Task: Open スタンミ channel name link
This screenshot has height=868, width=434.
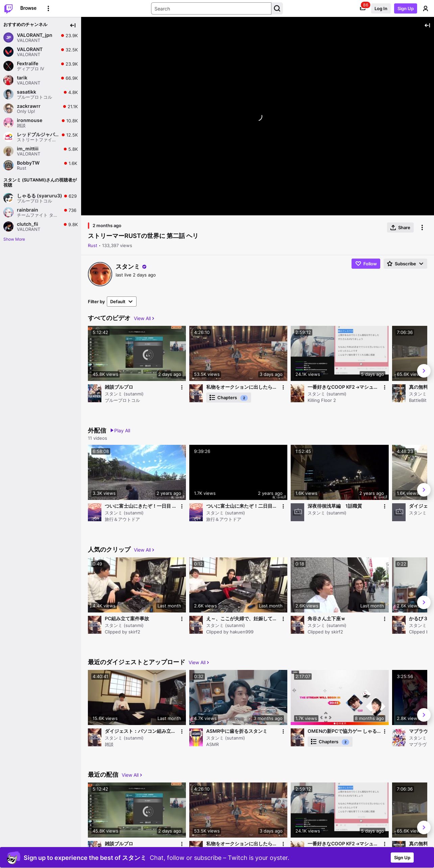Action: click(127, 267)
